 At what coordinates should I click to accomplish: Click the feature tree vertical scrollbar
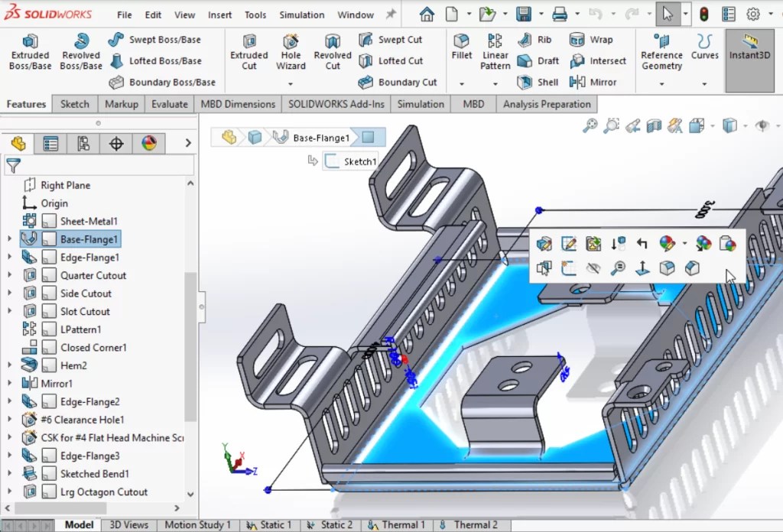pyautogui.click(x=190, y=347)
